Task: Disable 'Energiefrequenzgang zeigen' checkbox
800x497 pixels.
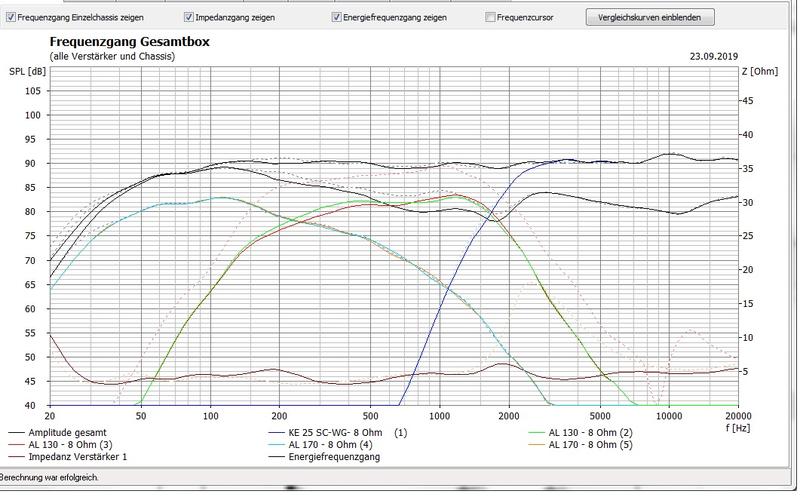Action: coord(336,17)
